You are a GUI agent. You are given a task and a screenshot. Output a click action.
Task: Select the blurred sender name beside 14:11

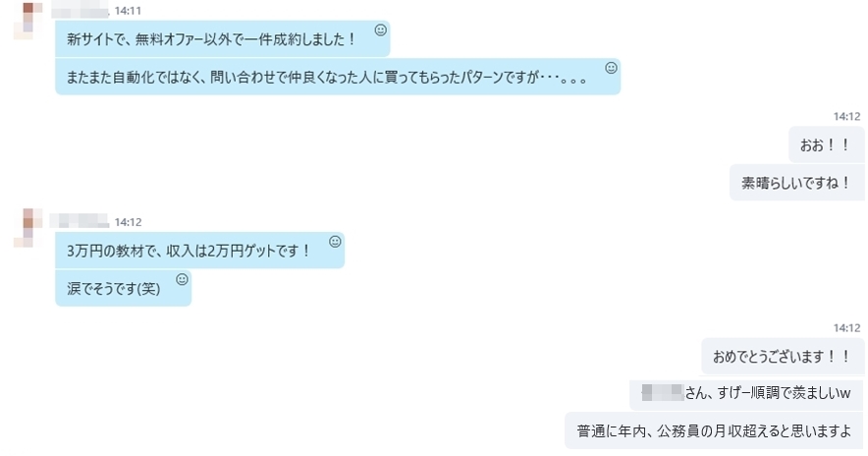coord(80,11)
